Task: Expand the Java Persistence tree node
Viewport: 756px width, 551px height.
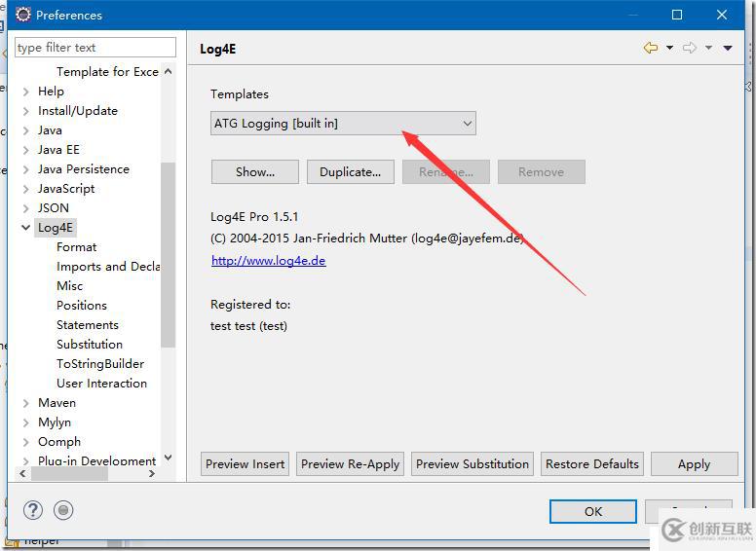Action: tap(26, 169)
